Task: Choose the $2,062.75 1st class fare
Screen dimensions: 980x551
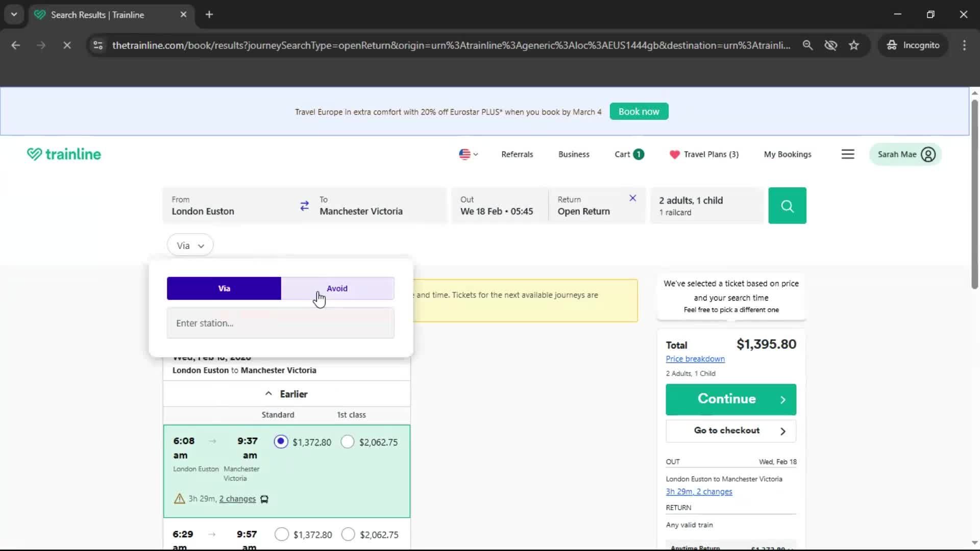Action: (x=348, y=442)
